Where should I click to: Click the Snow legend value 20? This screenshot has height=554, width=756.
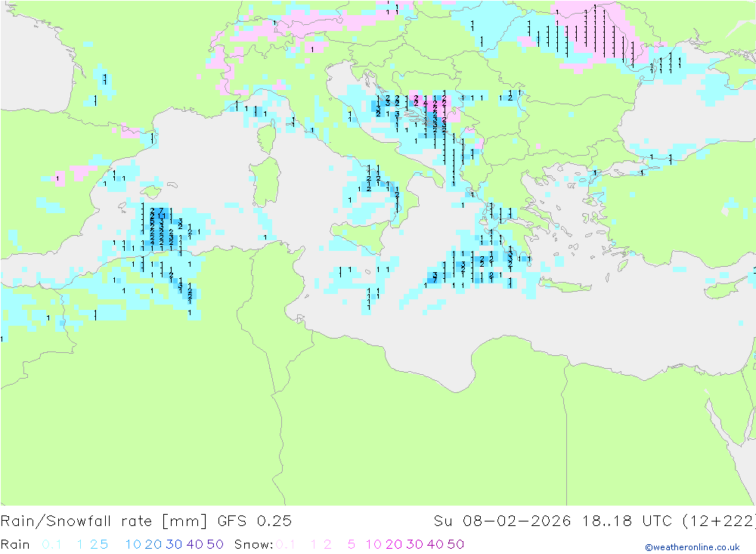click(394, 544)
